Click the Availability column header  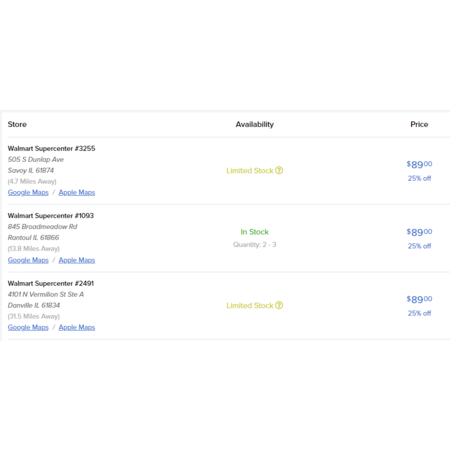coord(255,124)
